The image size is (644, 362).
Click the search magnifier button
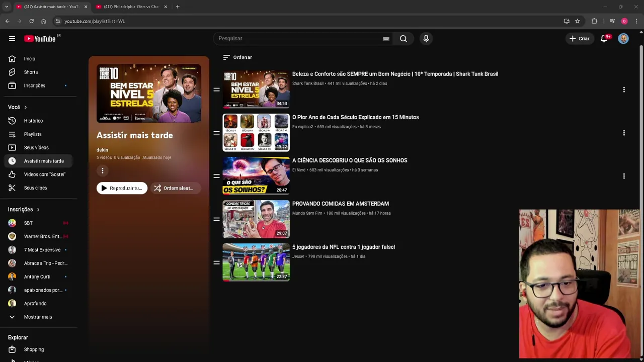point(403,39)
